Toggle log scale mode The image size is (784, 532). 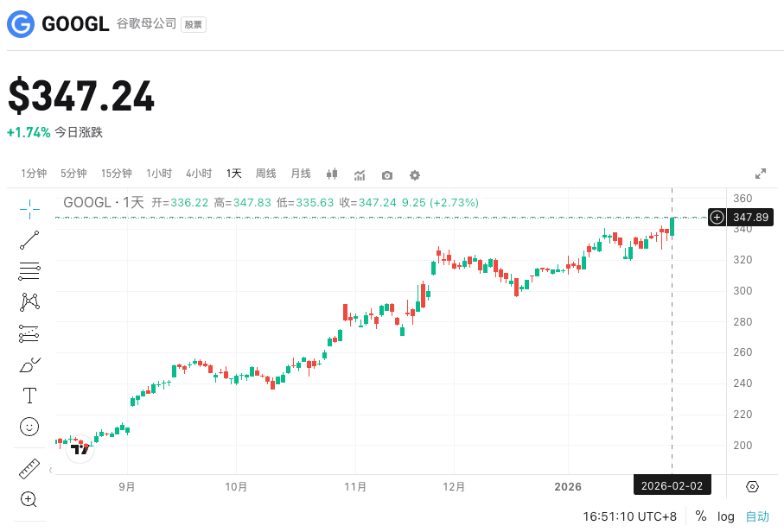(726, 516)
